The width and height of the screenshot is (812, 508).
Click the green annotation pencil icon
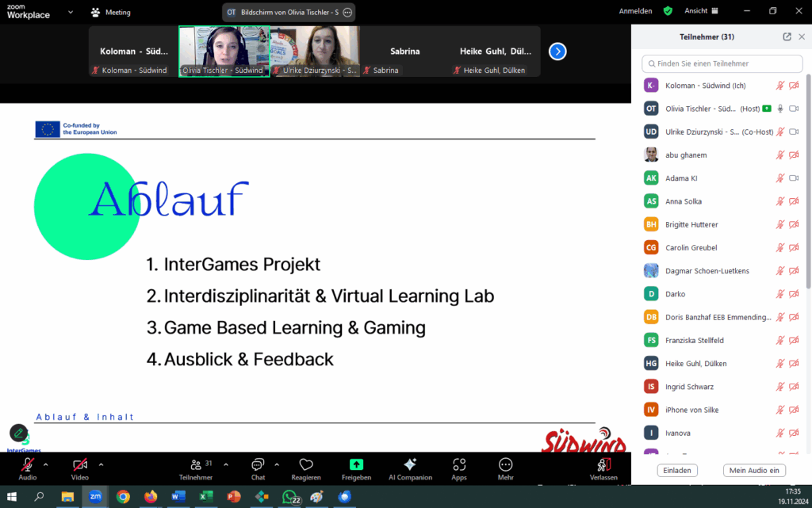[18, 433]
